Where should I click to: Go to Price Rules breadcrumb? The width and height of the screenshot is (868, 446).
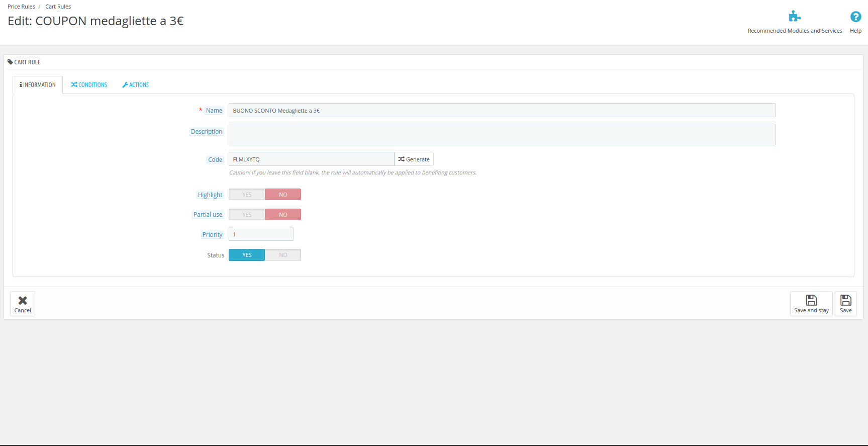tap(21, 7)
